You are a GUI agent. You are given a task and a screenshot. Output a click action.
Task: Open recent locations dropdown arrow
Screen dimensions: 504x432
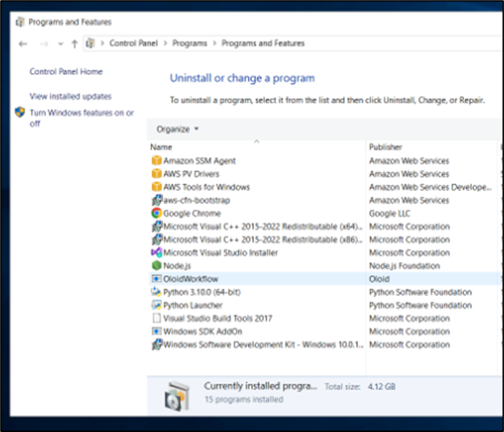coord(60,44)
